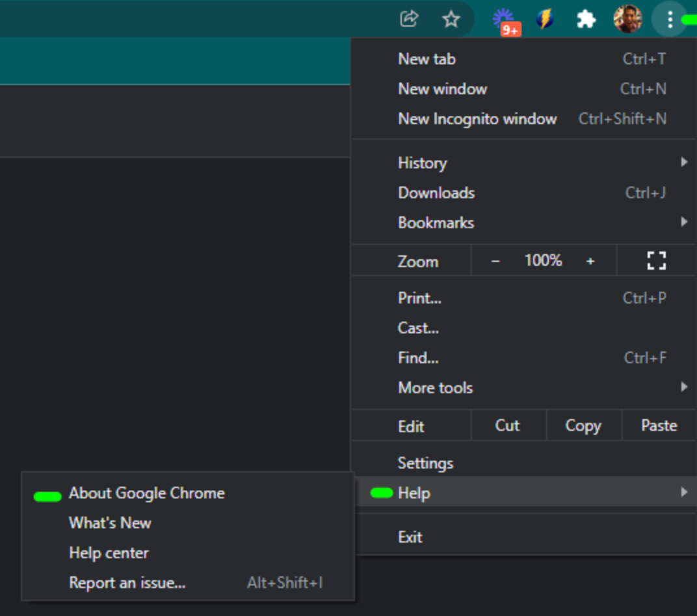Open a New window

(523, 89)
